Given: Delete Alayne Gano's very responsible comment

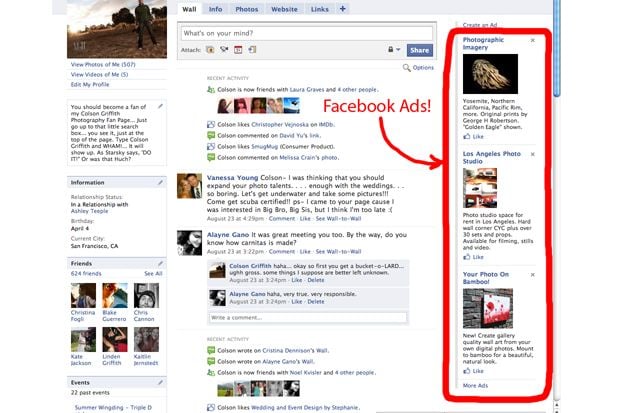Looking at the screenshot, I should pos(316,301).
